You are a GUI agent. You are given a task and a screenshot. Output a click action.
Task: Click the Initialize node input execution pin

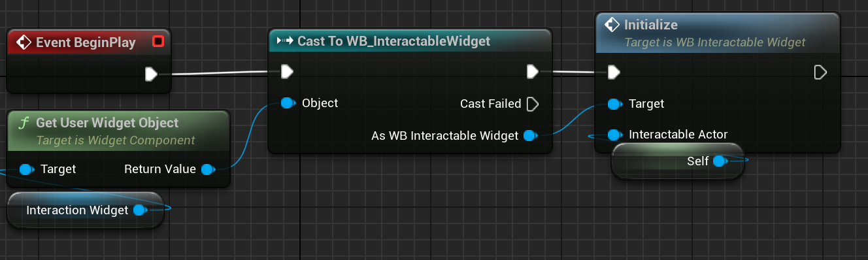point(614,72)
